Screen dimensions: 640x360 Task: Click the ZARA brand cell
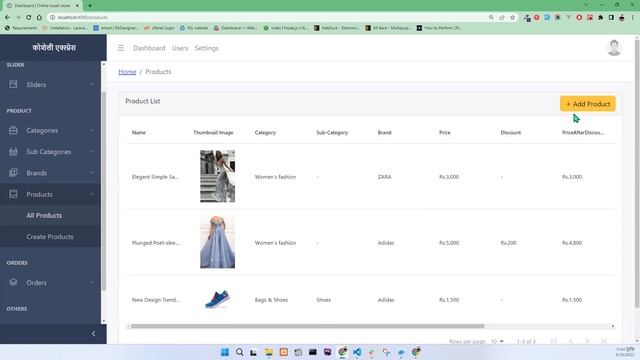[384, 177]
